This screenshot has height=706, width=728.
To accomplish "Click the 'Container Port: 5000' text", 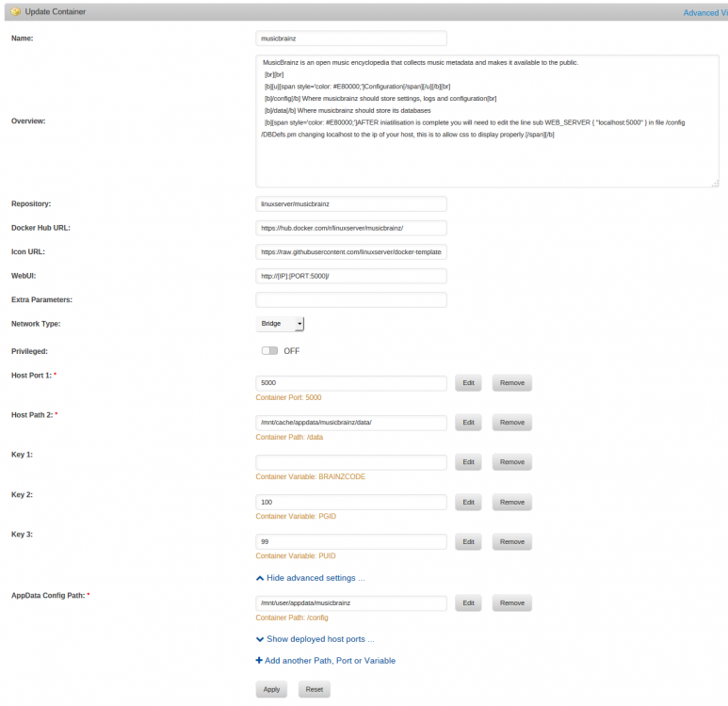I will point(288,397).
